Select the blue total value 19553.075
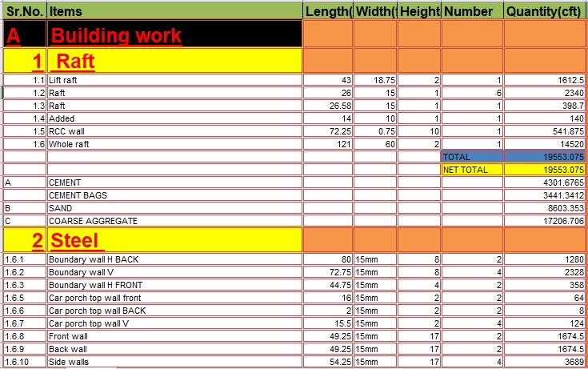The width and height of the screenshot is (588, 369). (x=545, y=157)
